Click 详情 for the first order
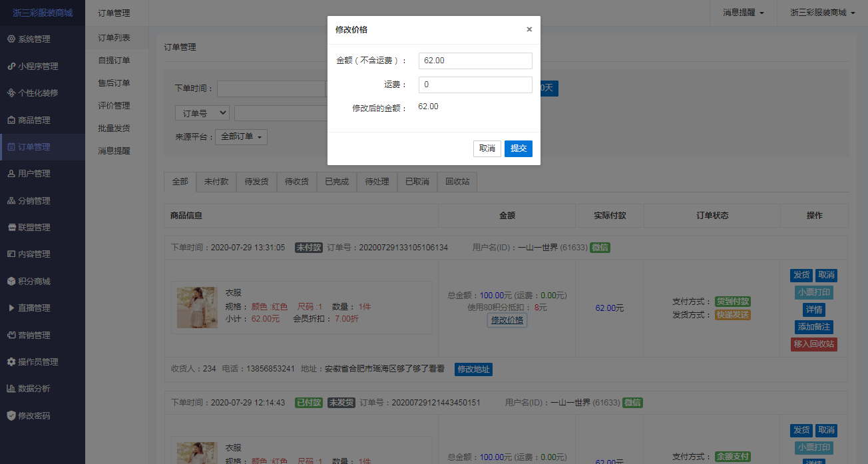Screen dimensions: 868x464 [x=814, y=310]
